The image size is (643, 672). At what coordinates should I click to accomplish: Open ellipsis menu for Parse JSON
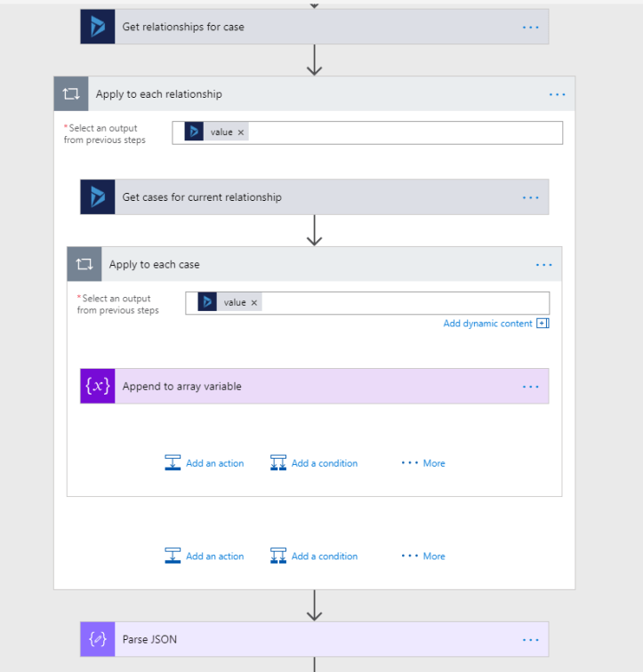pyautogui.click(x=531, y=639)
